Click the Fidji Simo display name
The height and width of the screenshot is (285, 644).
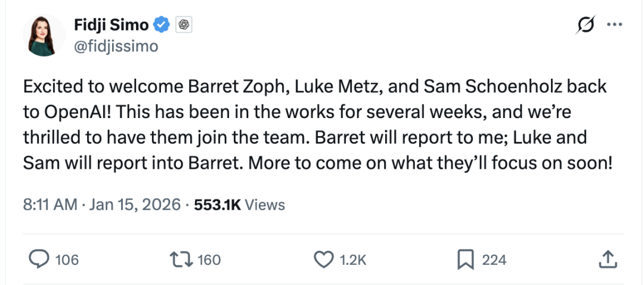(112, 25)
